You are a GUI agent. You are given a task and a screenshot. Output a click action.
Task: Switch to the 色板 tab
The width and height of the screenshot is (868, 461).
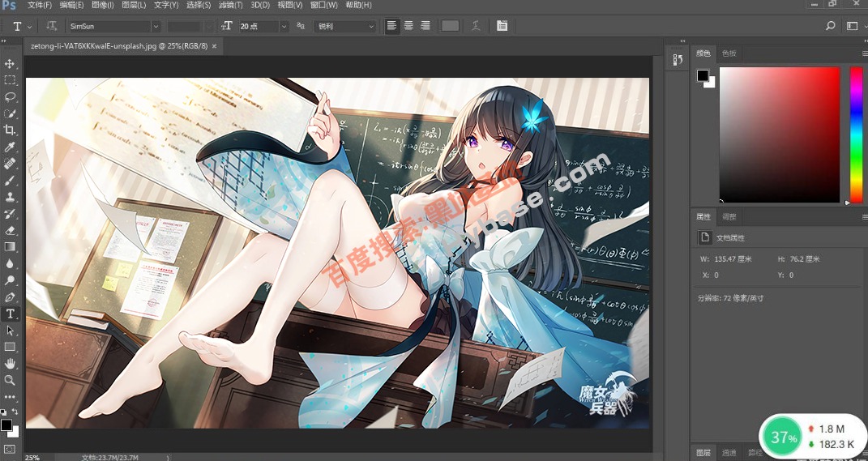tap(729, 53)
